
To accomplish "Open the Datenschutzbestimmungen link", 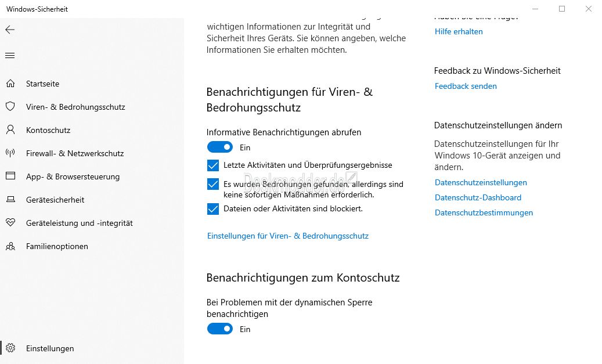I will pyautogui.click(x=484, y=212).
